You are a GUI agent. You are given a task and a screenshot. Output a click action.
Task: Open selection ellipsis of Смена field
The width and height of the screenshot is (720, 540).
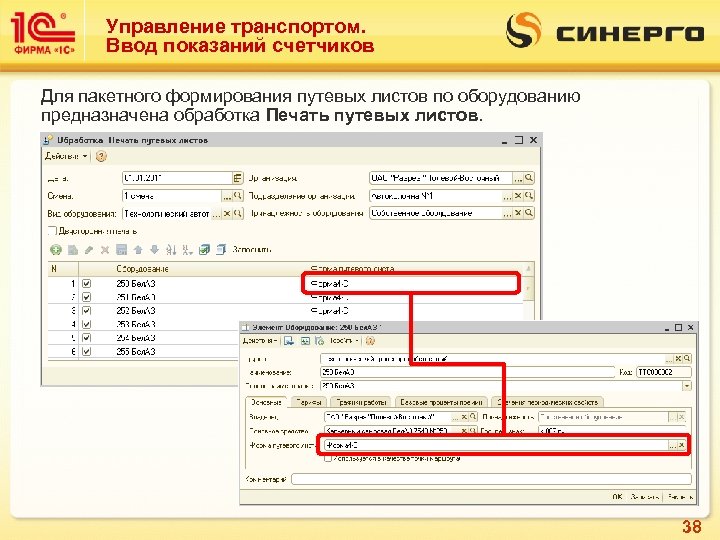coord(227,196)
